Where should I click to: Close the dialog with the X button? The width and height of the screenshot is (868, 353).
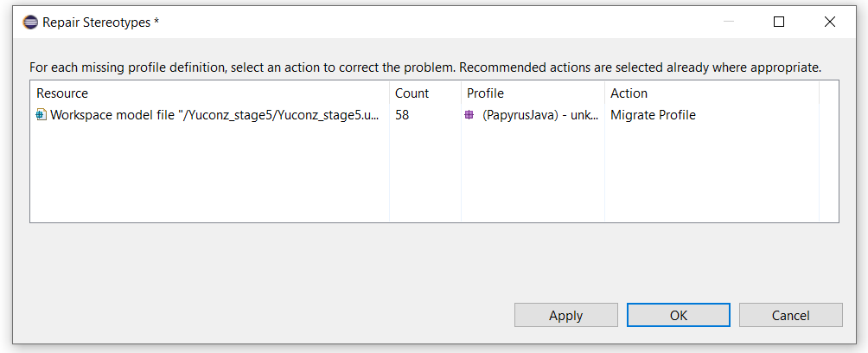[x=829, y=22]
